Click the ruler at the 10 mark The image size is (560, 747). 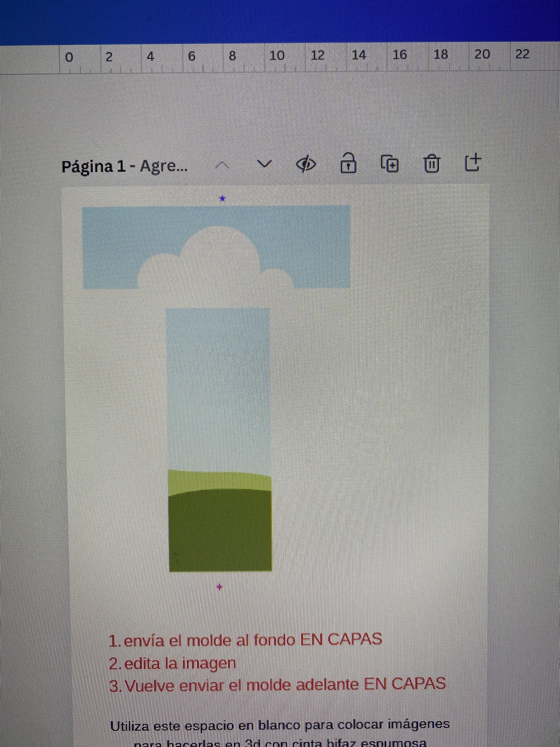coord(277,56)
